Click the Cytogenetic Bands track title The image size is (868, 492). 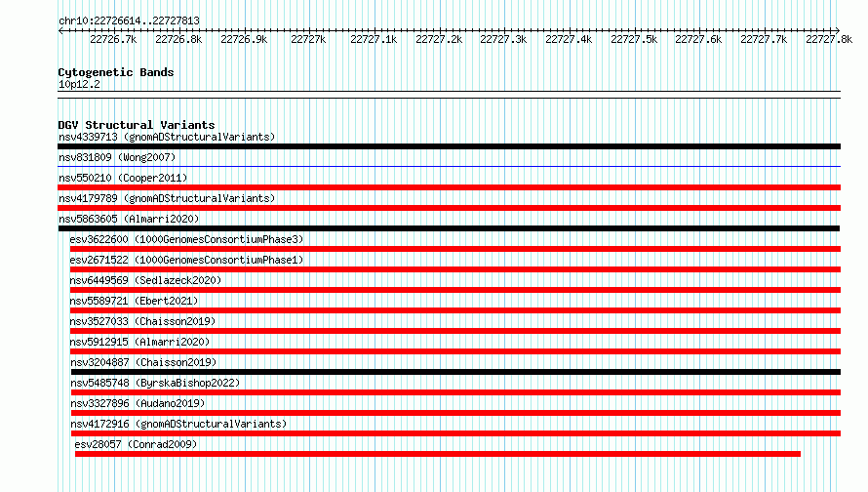coord(116,72)
